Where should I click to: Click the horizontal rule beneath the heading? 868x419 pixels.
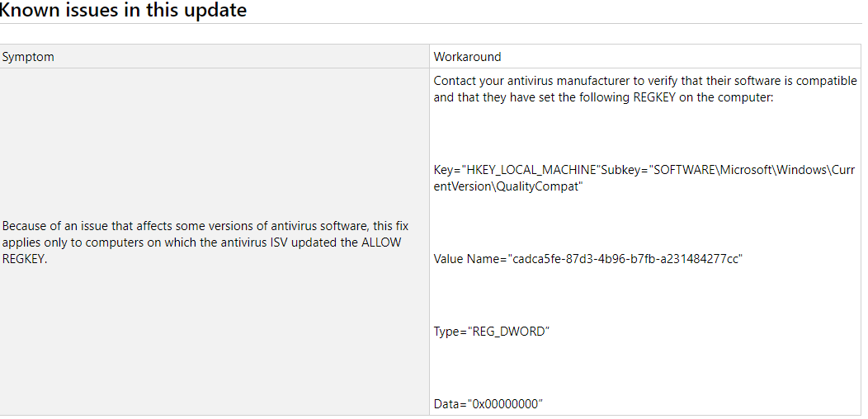coord(431,24)
